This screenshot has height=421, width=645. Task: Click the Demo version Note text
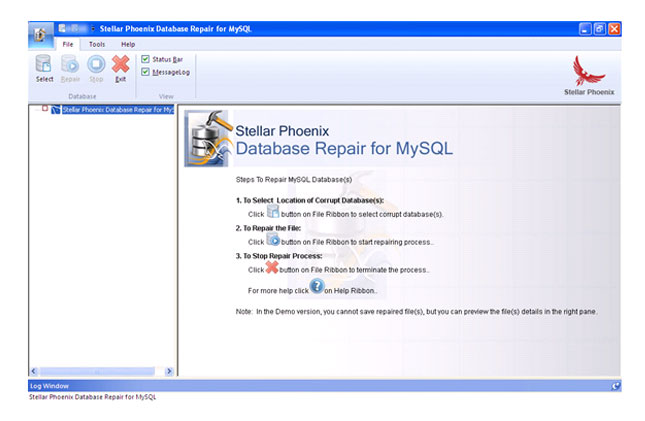tap(416, 312)
